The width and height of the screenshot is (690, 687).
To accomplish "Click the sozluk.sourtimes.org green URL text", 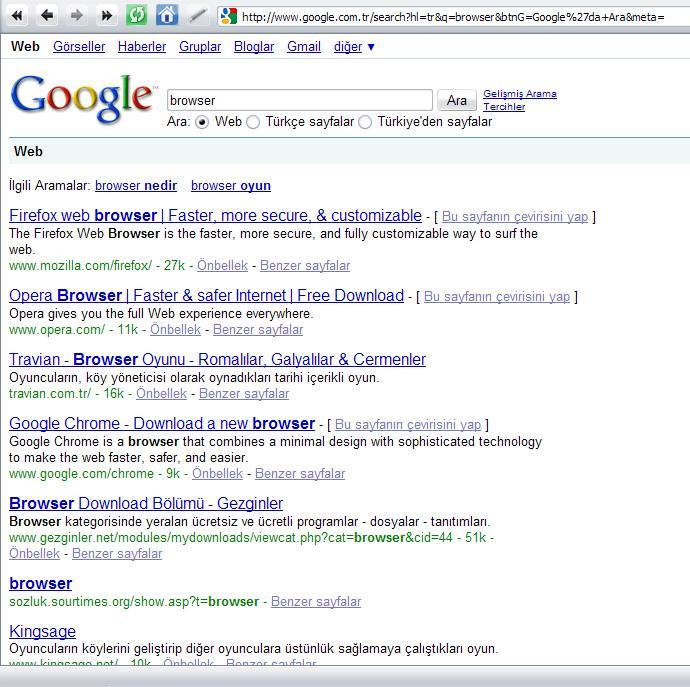I will coord(134,602).
